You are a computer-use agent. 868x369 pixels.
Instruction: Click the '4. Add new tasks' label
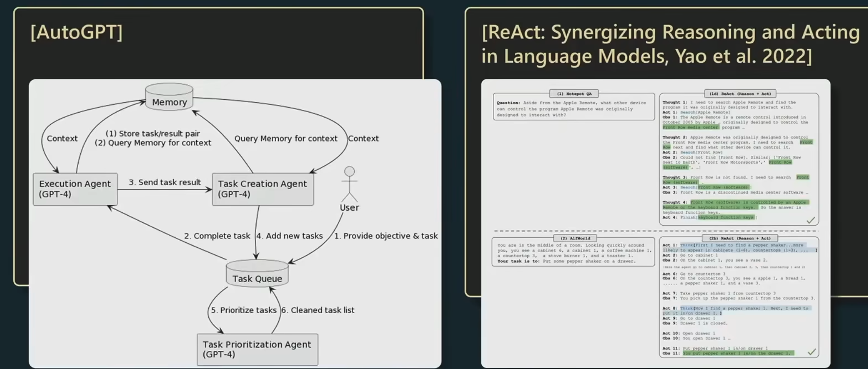coord(289,236)
